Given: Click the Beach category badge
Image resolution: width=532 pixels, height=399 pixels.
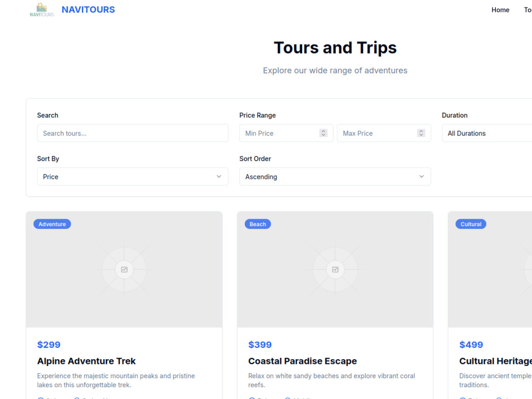Looking at the screenshot, I should pos(258,224).
